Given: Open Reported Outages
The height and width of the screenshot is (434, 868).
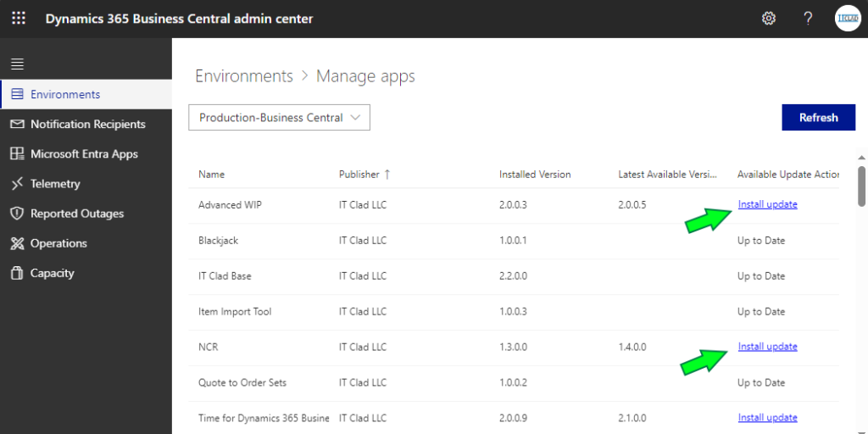Looking at the screenshot, I should pos(77,214).
